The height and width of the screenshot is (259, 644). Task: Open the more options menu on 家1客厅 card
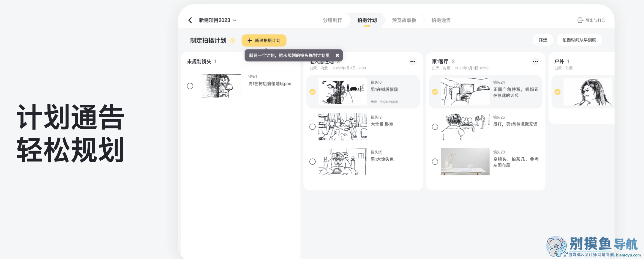(535, 61)
